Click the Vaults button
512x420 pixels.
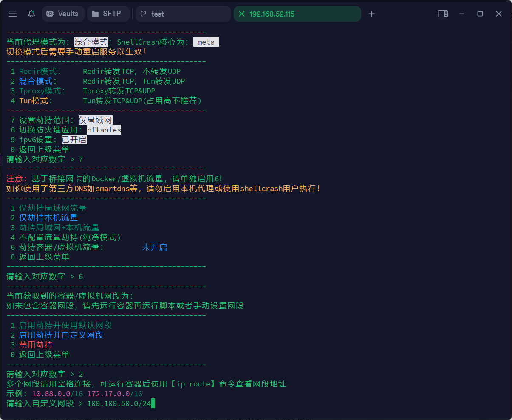click(x=63, y=14)
